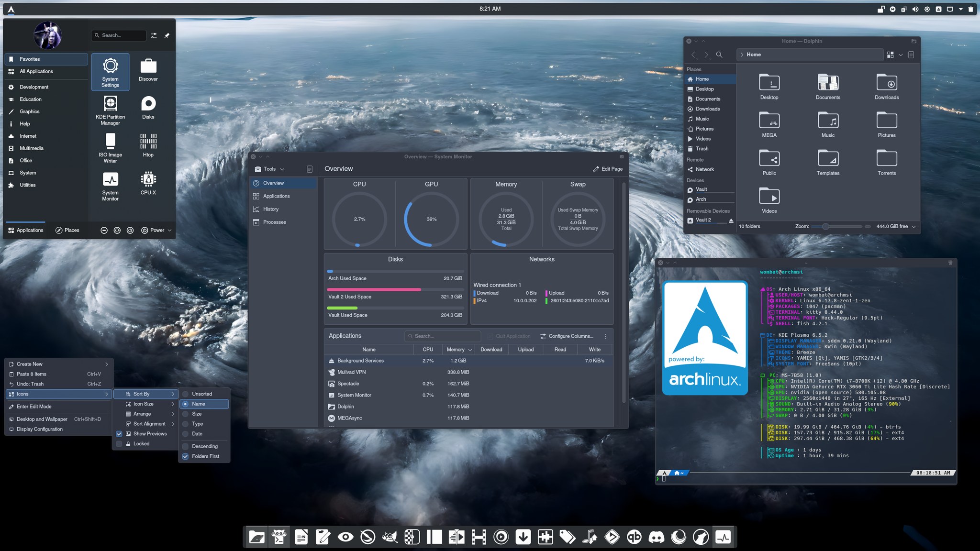Open ISO Image Writer
This screenshot has width=980, height=551.
pyautogui.click(x=110, y=148)
